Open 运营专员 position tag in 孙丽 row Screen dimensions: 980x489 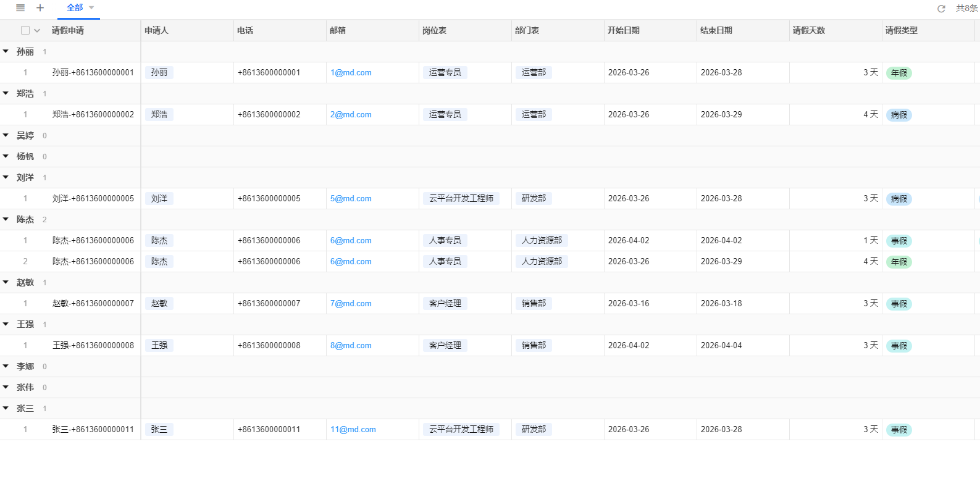click(445, 73)
